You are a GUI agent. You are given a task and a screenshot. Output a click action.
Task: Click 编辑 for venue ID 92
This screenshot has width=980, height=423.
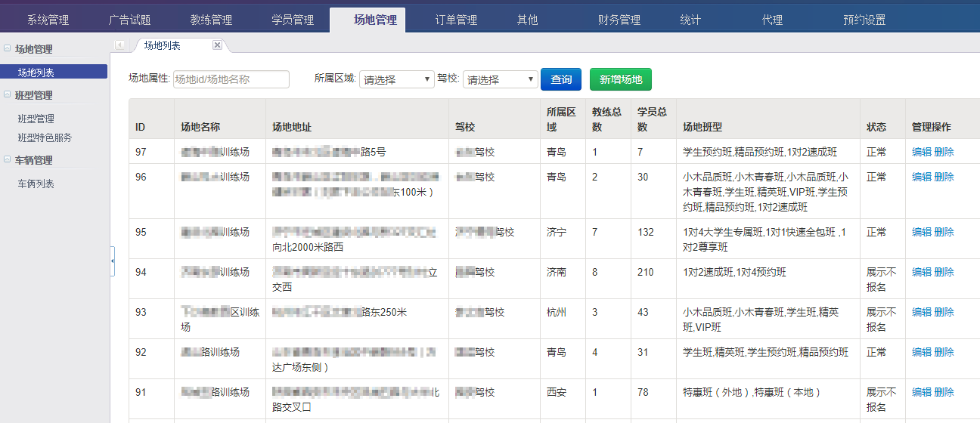pyautogui.click(x=922, y=352)
